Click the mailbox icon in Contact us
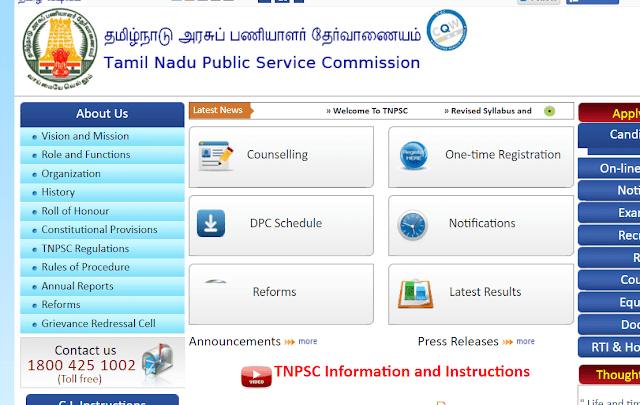The width and height of the screenshot is (640, 405). [x=158, y=363]
